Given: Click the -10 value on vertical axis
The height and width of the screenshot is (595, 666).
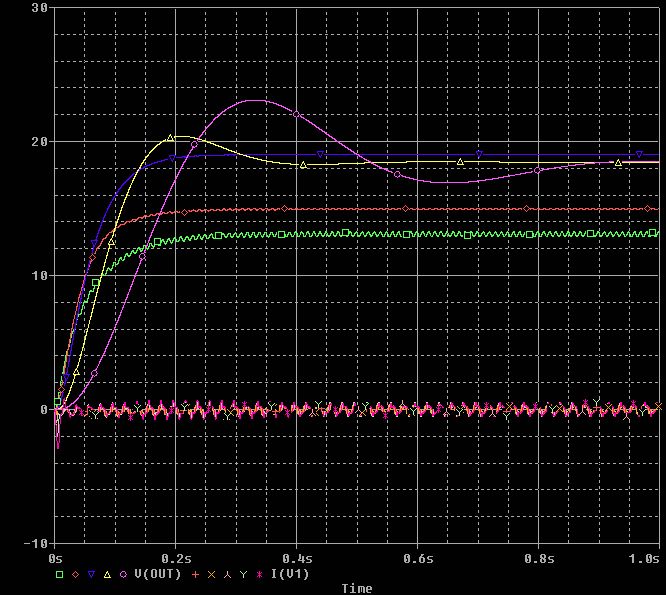Looking at the screenshot, I should tap(35, 544).
